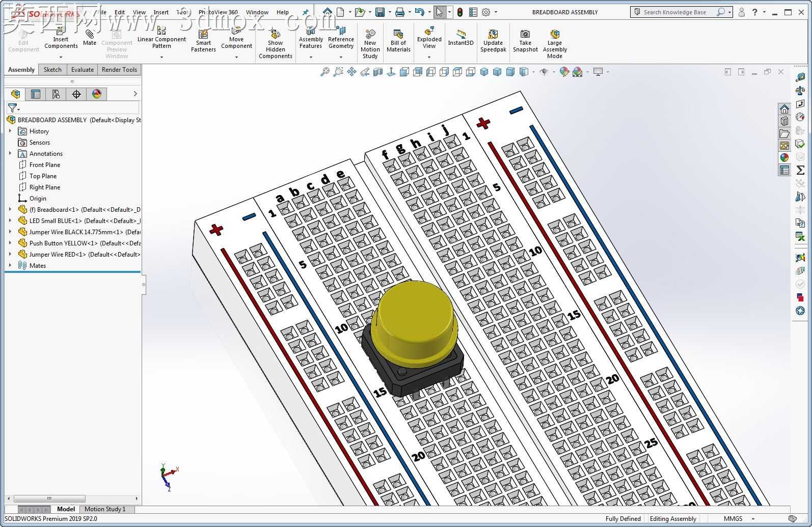The width and height of the screenshot is (812, 527).
Task: Open Insert Components dropdown arrow
Action: coord(61,57)
